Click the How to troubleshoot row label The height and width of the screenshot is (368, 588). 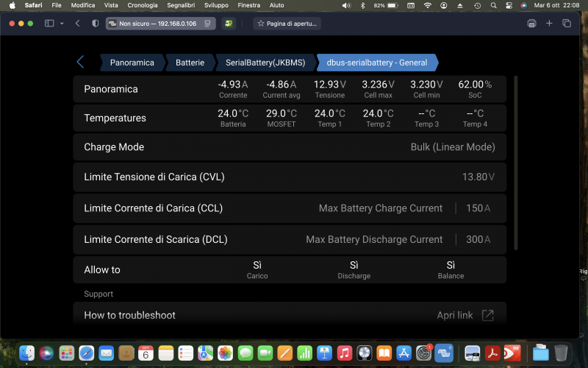(x=130, y=315)
